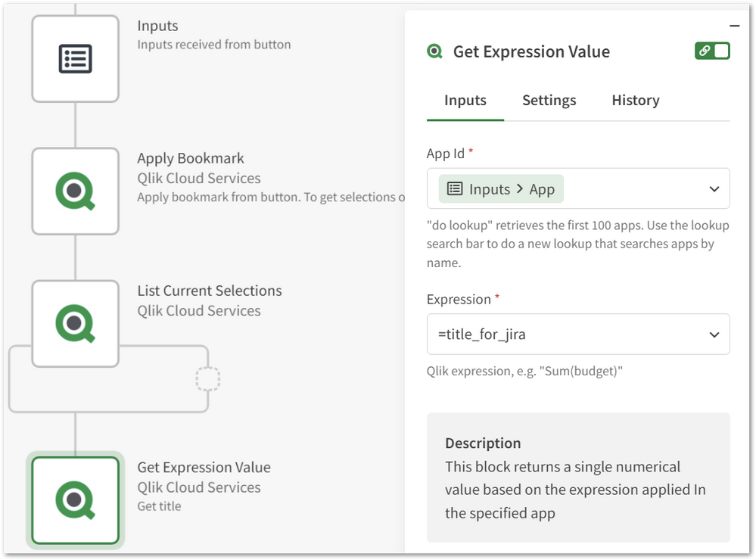The height and width of the screenshot is (560, 756).
Task: Click the Get Expression Value block label
Action: click(204, 468)
